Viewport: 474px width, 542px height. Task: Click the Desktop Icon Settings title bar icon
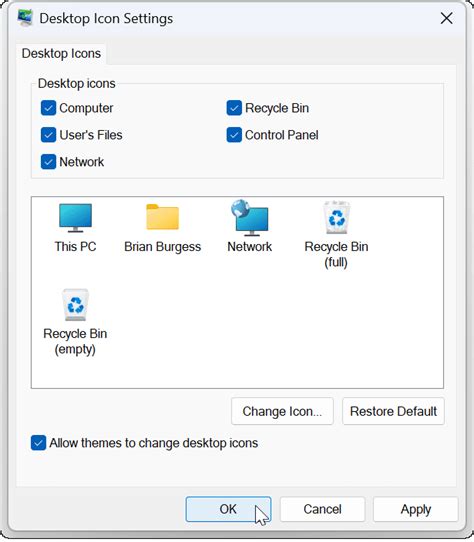25,18
